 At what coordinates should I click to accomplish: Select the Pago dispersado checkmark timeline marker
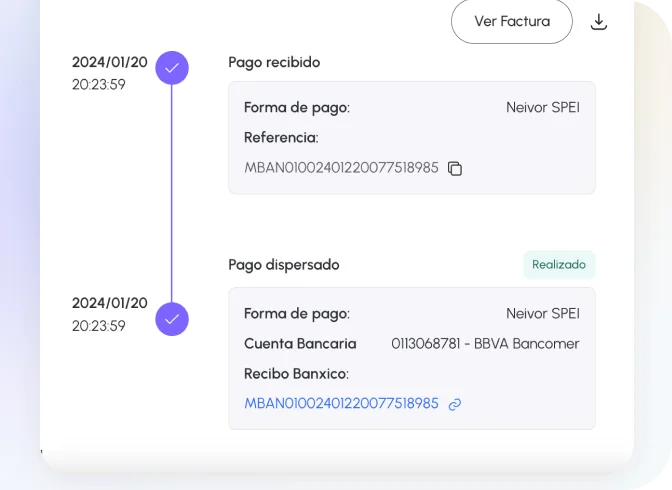pos(172,319)
